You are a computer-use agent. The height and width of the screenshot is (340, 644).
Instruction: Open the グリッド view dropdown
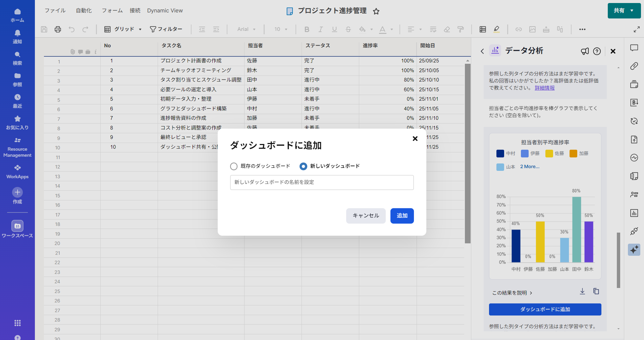123,30
